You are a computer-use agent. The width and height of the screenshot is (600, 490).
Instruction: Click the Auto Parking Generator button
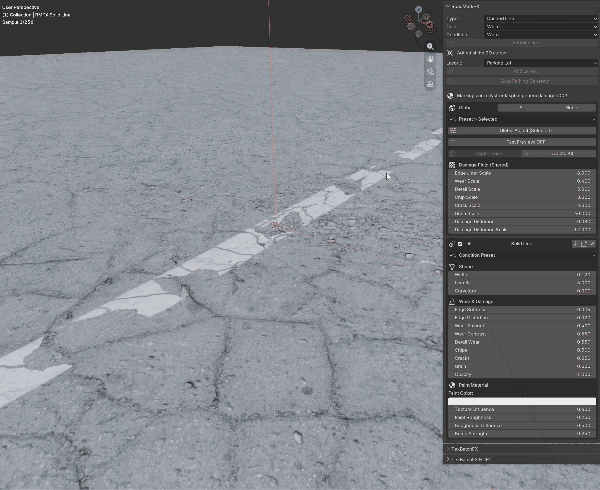tap(522, 81)
